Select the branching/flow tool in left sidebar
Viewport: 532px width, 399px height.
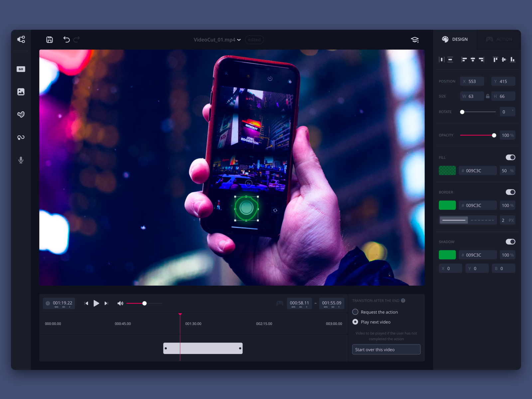21,39
